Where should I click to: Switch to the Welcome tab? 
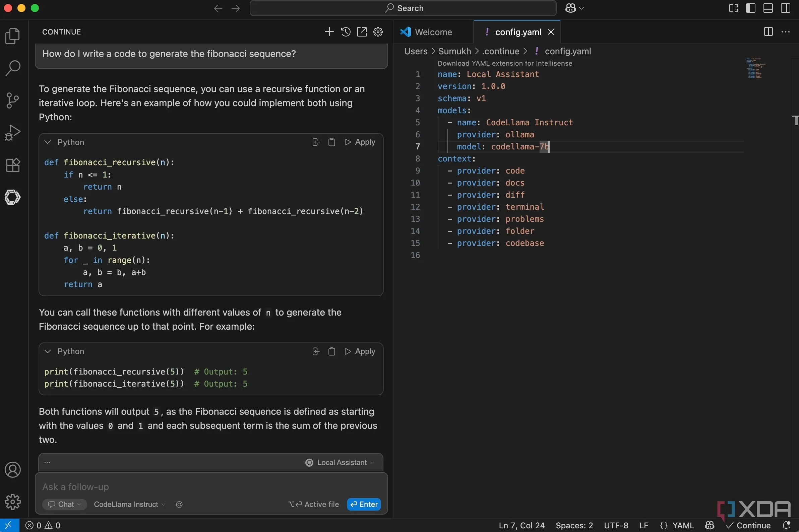pyautogui.click(x=433, y=32)
